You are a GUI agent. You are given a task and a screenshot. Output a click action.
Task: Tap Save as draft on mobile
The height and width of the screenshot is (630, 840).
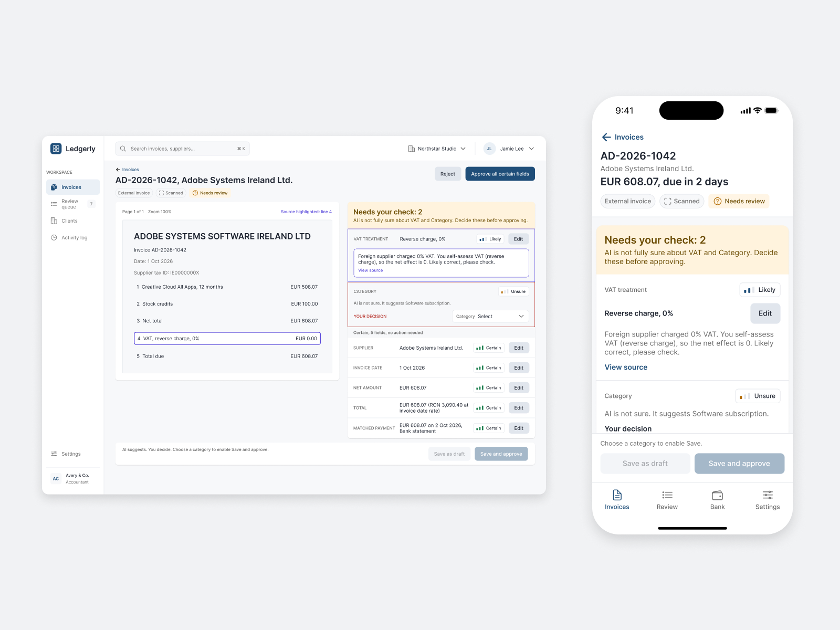click(x=645, y=464)
